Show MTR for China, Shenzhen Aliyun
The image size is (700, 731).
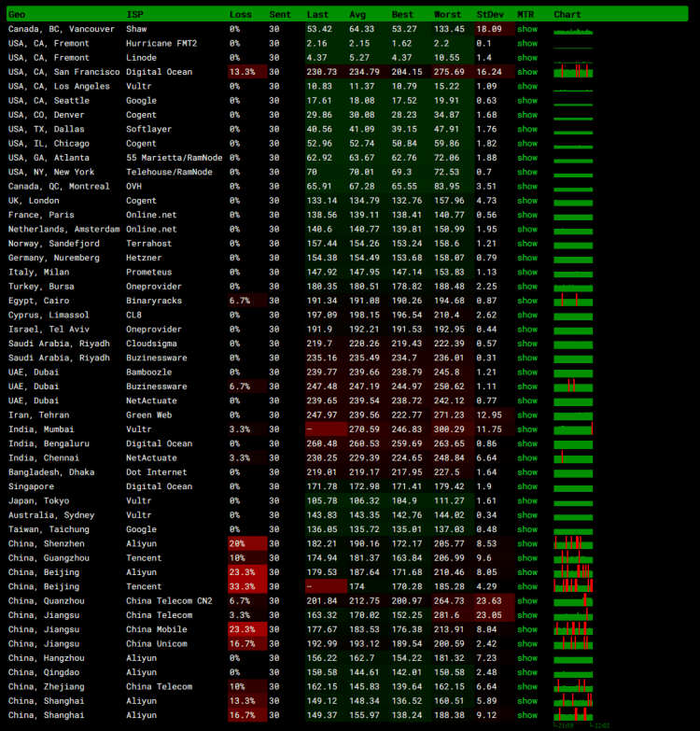coord(527,543)
